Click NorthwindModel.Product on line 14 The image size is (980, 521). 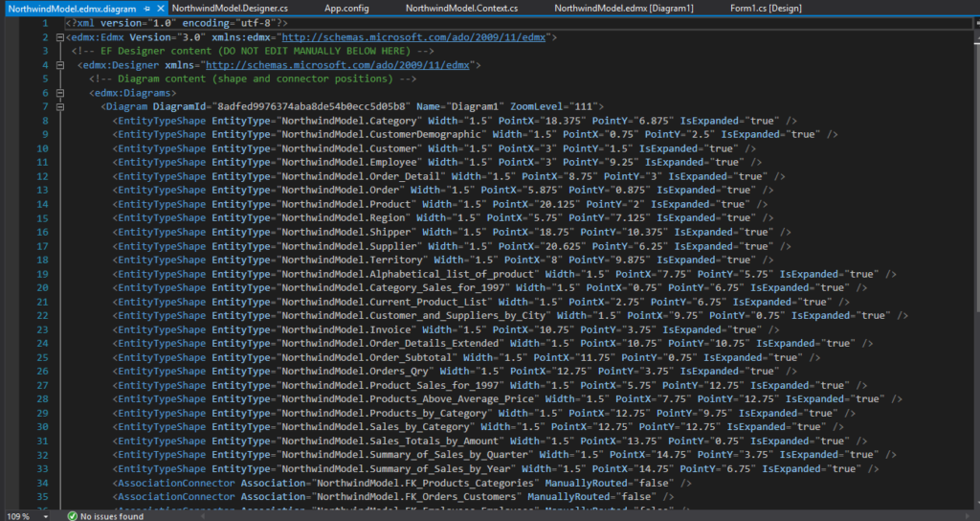346,205
